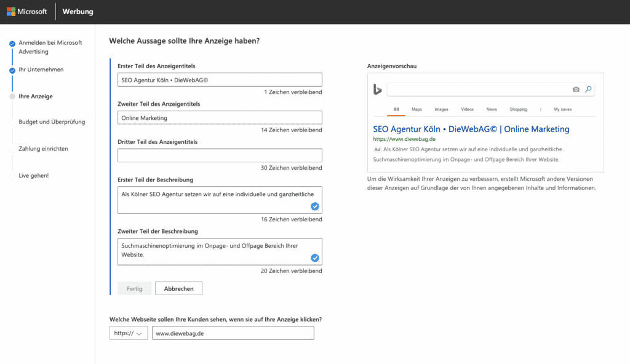Go to step Ihr Unternehmen
The image size is (630, 364).
click(41, 69)
